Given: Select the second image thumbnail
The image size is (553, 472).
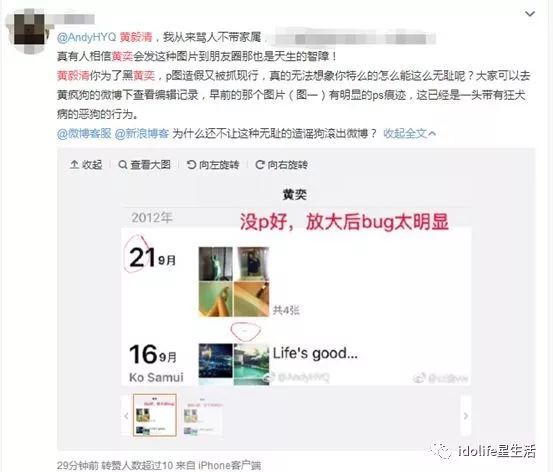Looking at the screenshot, I should [x=202, y=416].
